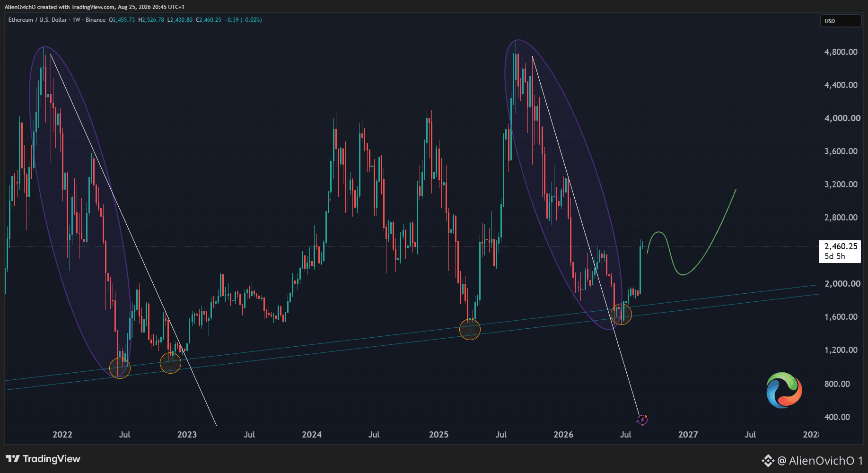Viewport: 868px width, 473px height.
Task: Click the 800.00 price axis label
Action: [x=837, y=384]
